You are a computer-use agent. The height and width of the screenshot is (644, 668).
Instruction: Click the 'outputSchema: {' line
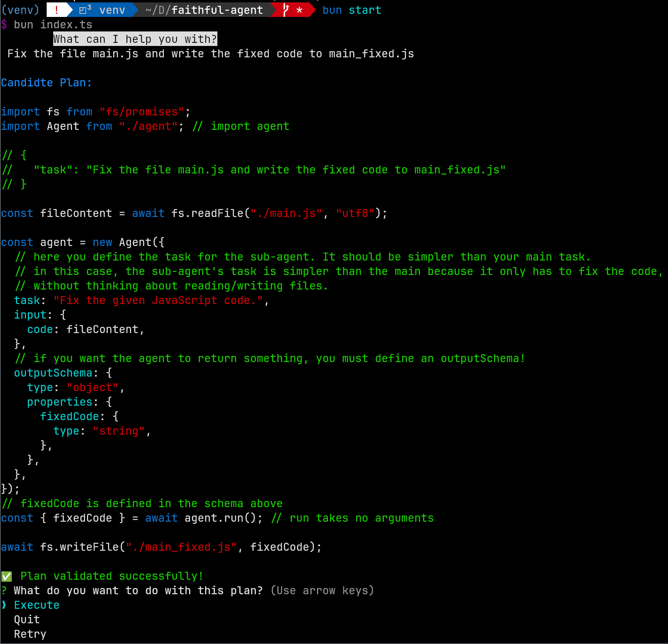(x=63, y=373)
